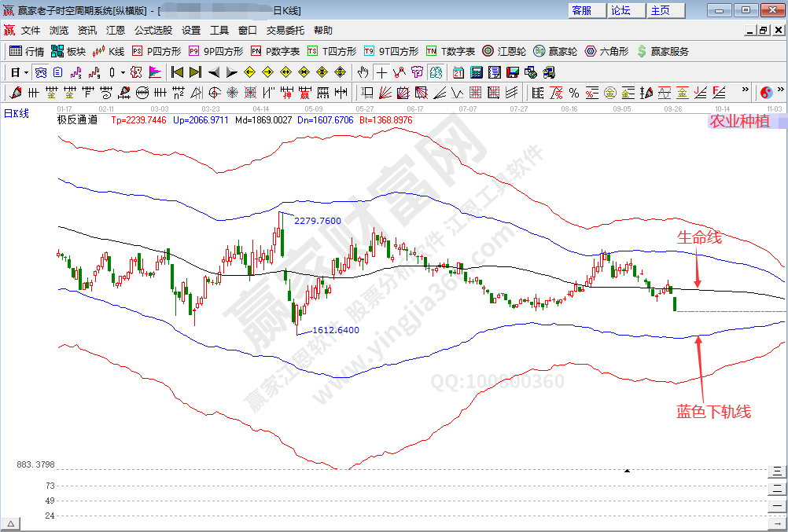This screenshot has height=532, width=788.
Task: Expand the 日 period dropdown arrow
Action: pyautogui.click(x=25, y=72)
